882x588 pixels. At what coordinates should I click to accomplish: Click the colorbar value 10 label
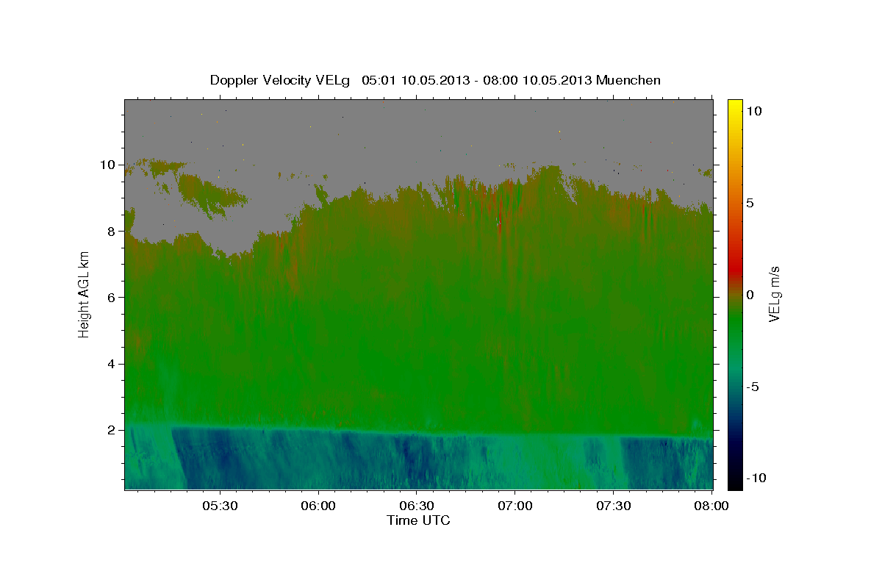tap(754, 110)
